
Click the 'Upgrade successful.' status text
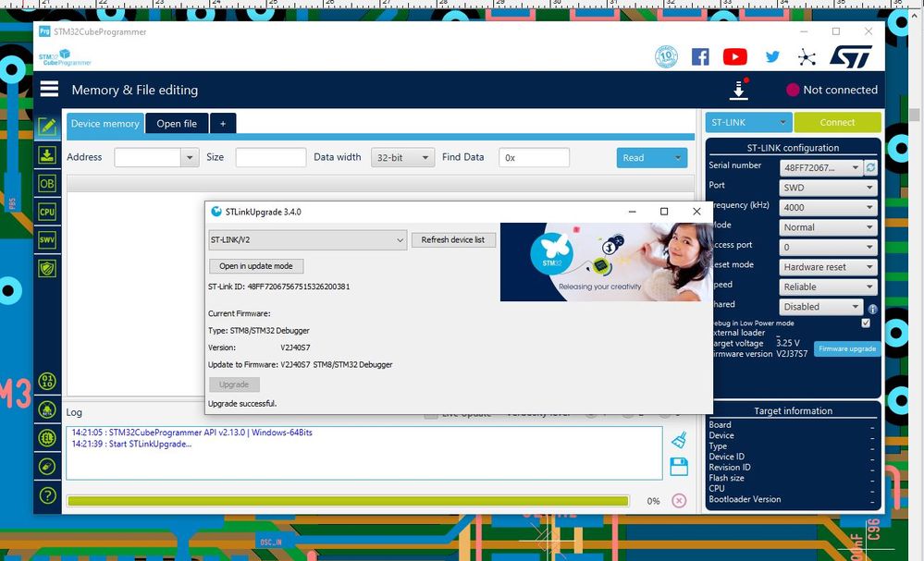tap(242, 404)
